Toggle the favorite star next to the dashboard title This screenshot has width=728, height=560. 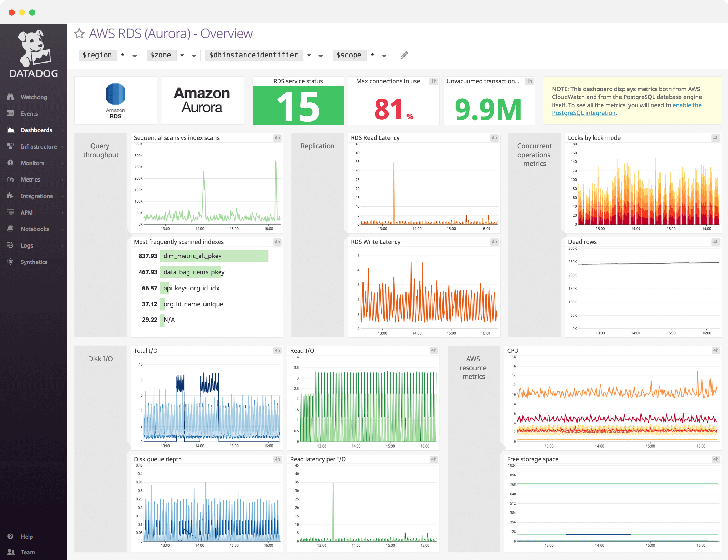79,33
